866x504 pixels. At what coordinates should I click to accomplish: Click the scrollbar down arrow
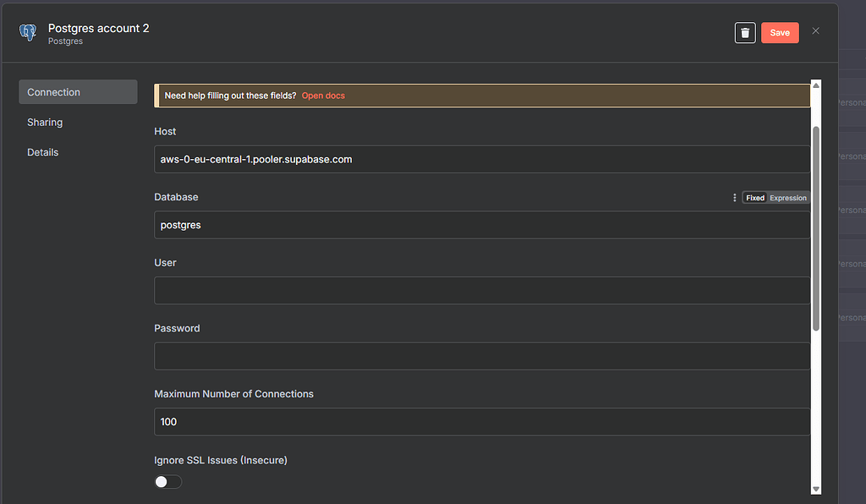click(815, 489)
